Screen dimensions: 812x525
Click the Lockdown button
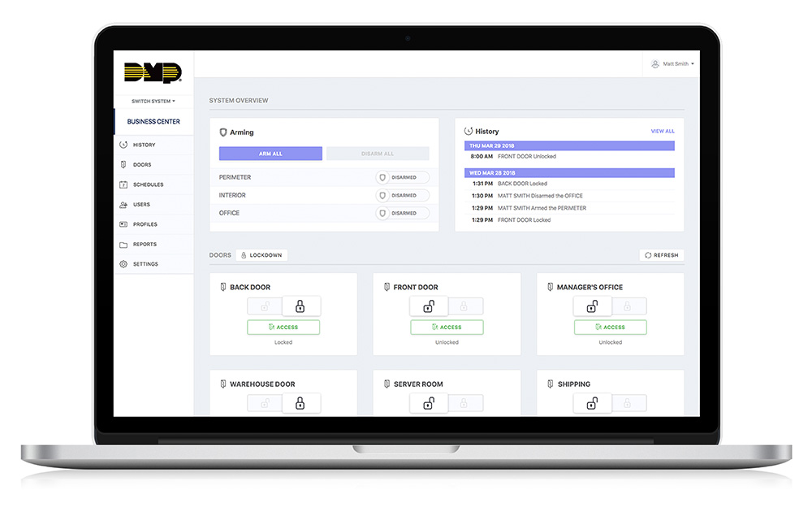[261, 255]
